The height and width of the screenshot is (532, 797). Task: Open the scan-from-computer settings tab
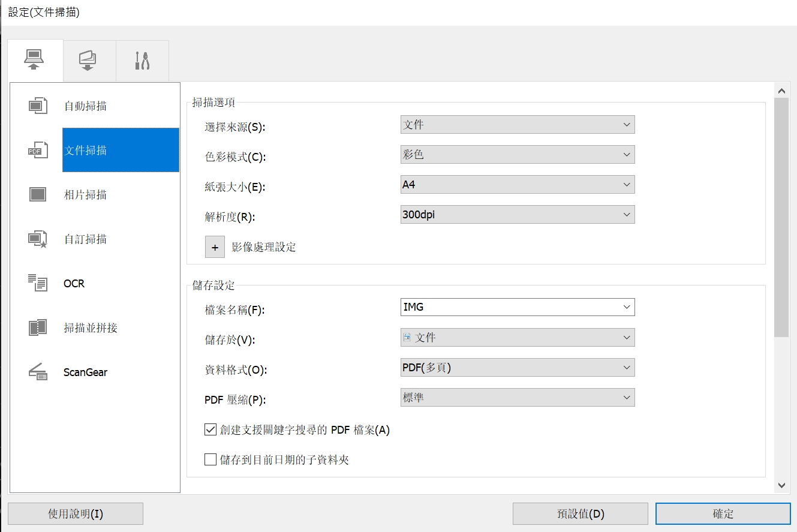click(x=35, y=61)
